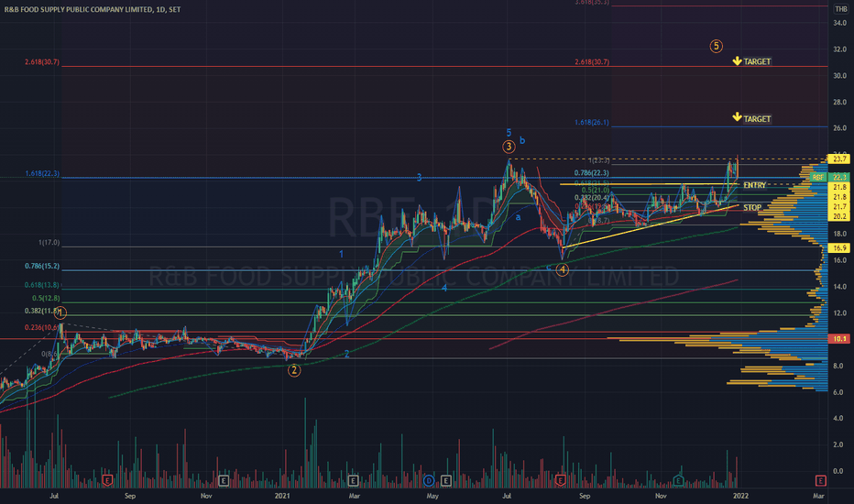Select Fibonacci label 0.618(13.8)
Image resolution: width=854 pixels, height=504 pixels.
[x=42, y=285]
